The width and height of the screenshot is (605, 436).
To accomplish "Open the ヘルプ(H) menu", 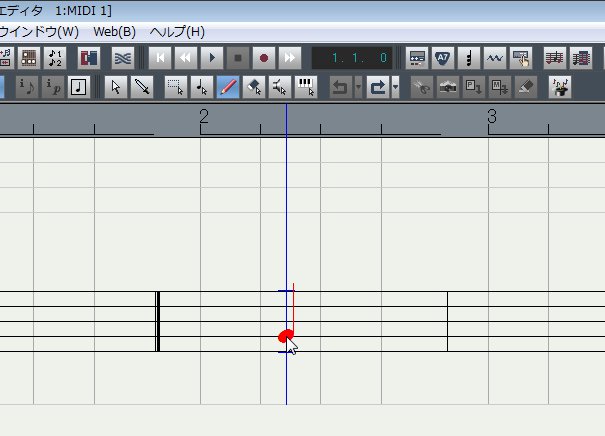I will [177, 32].
